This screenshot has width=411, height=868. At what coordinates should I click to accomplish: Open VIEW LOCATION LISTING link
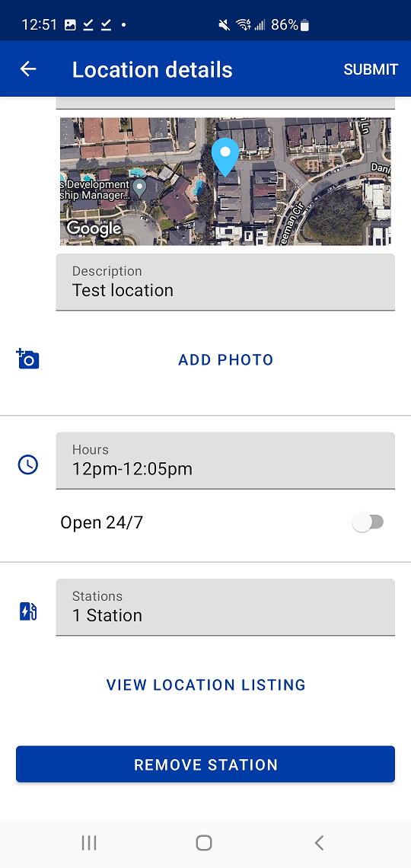pyautogui.click(x=205, y=685)
